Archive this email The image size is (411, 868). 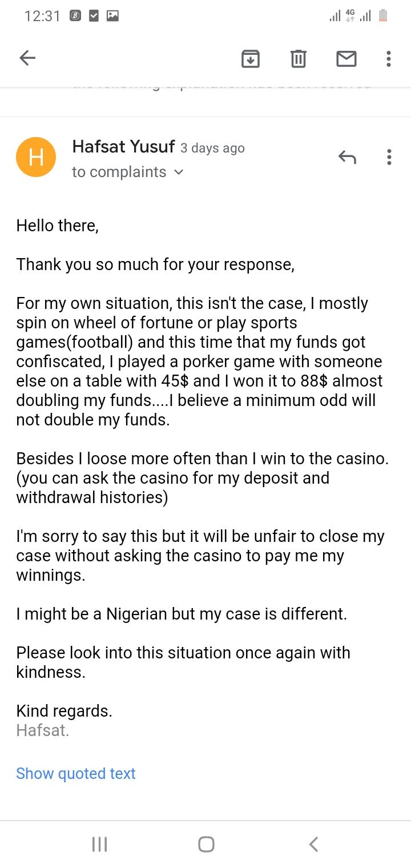[251, 58]
